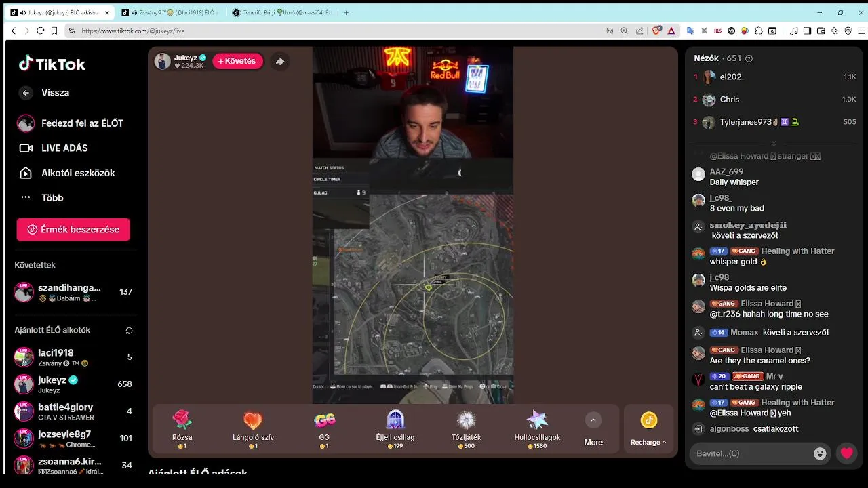Open the extensions puzzle icon
The width and height of the screenshot is (868, 488).
coord(759,30)
